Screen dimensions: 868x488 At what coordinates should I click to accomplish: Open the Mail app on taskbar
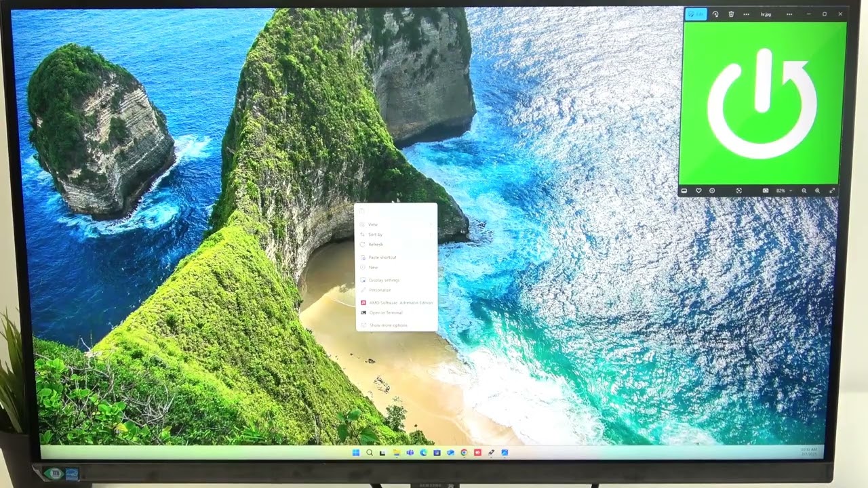450,453
